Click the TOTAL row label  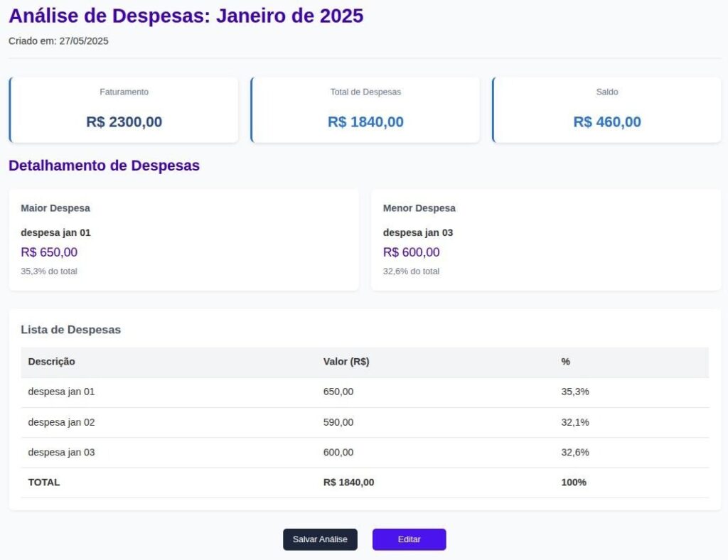44,483
